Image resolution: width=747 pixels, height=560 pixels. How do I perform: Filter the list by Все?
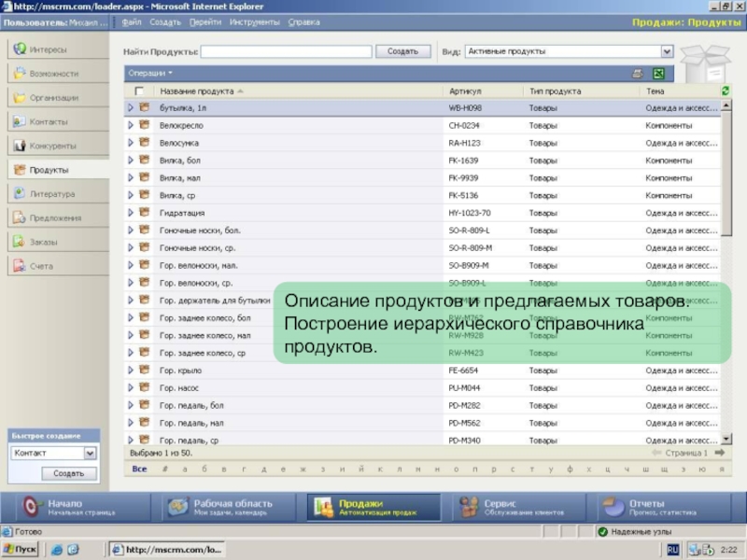pos(139,469)
